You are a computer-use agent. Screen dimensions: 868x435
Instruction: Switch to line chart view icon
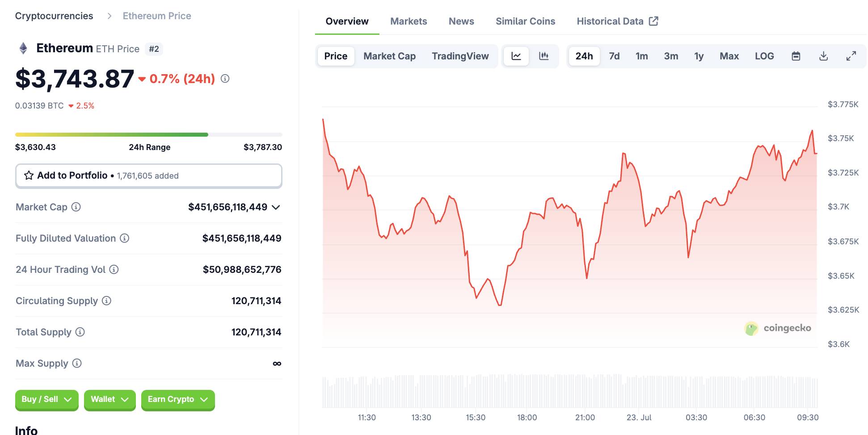516,56
